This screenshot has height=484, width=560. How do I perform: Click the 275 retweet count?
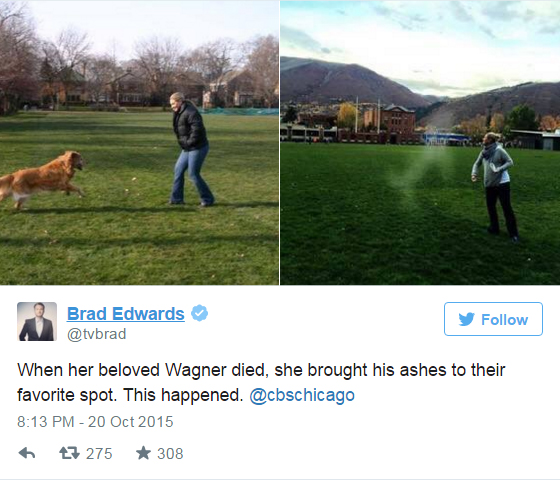[99, 454]
